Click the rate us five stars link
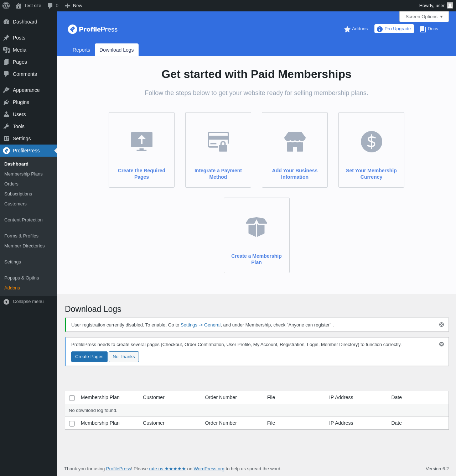 tap(167, 469)
